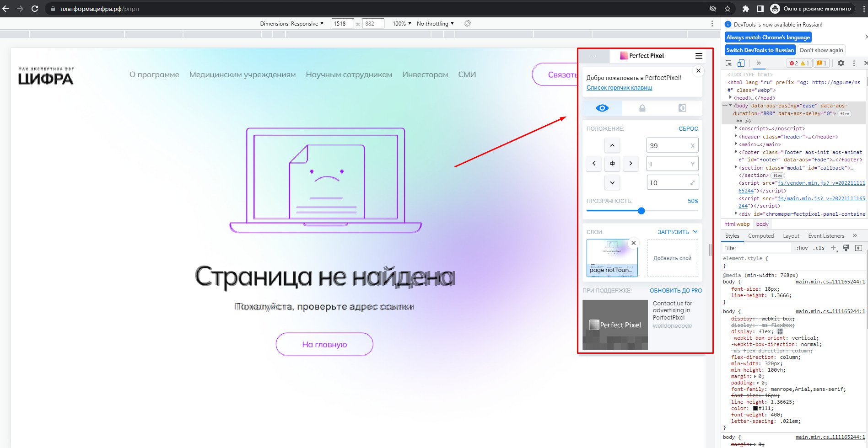The height and width of the screenshot is (448, 868).
Task: Switch to the Layout tab
Action: 791,236
